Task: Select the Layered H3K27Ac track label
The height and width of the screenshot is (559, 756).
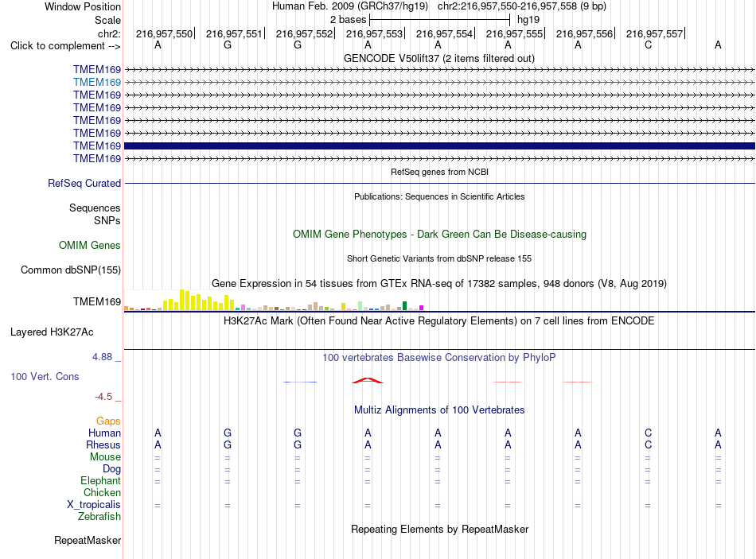Action: pyautogui.click(x=52, y=332)
